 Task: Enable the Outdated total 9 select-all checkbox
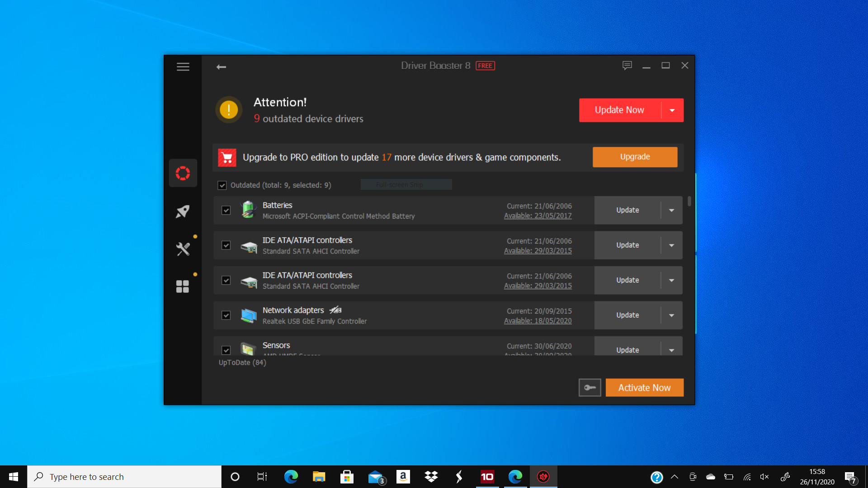coord(224,185)
